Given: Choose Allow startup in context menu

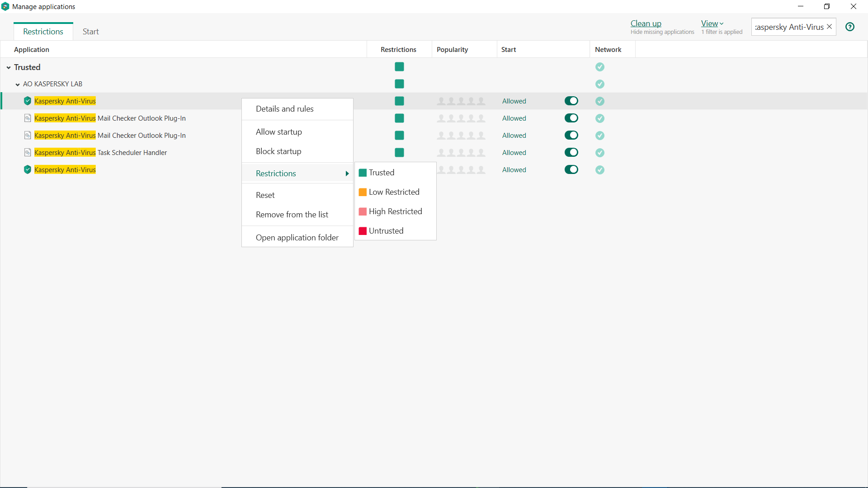Looking at the screenshot, I should pos(297,132).
